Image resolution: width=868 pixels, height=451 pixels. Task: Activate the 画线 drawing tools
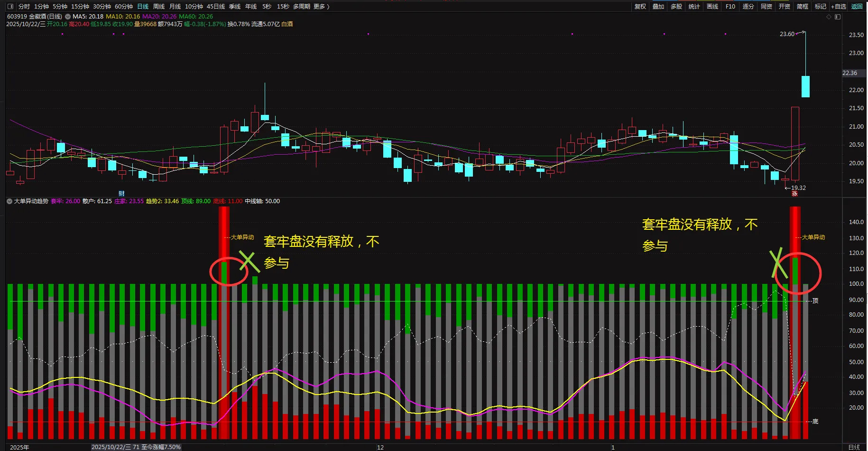(x=712, y=7)
